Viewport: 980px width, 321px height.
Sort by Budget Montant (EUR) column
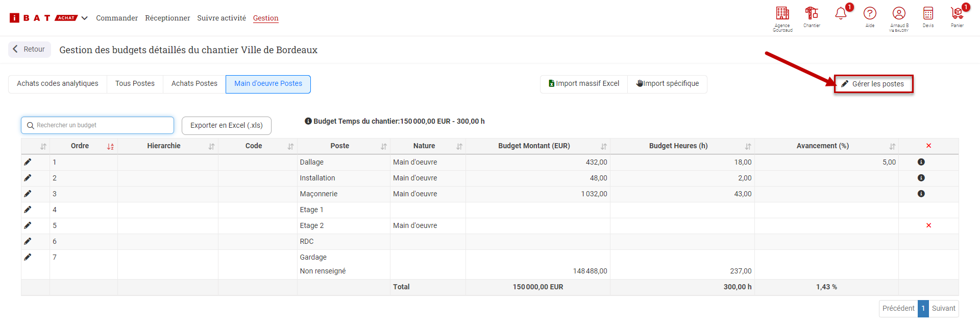click(604, 147)
